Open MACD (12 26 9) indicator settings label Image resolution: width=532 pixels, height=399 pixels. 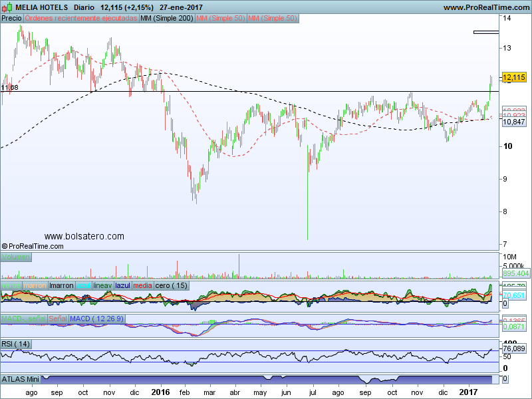point(96,319)
